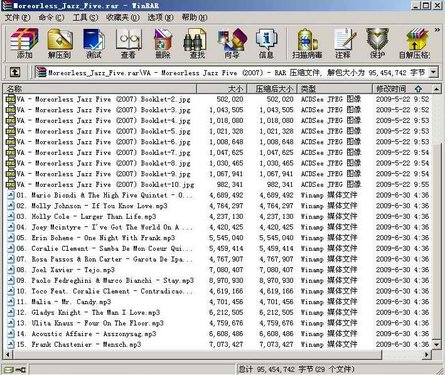The height and width of the screenshot is (375, 445).
Task: Select file Booklet-3.jpg icon
Action: pos(11,110)
